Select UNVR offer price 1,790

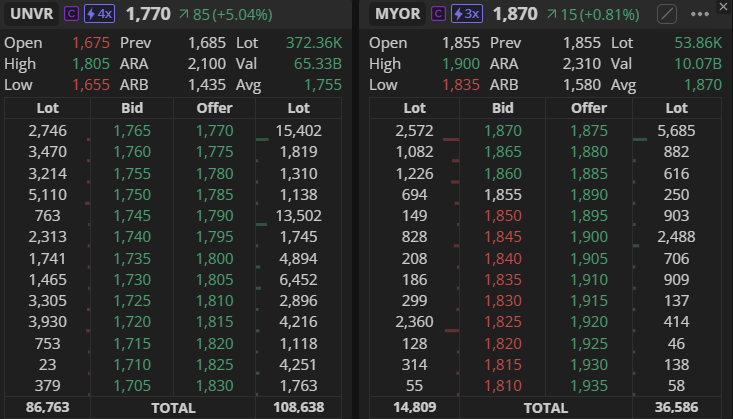pyautogui.click(x=215, y=216)
